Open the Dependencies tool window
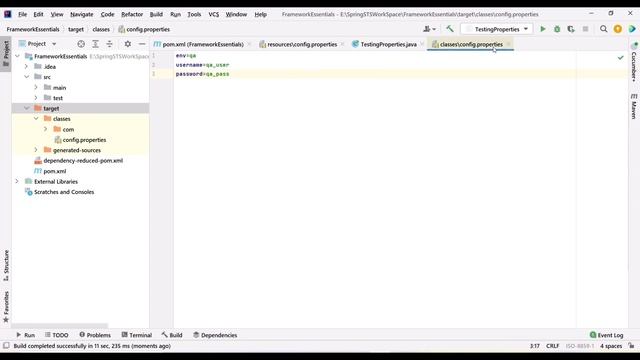Screen dimensions: 640x360 click(x=215, y=335)
